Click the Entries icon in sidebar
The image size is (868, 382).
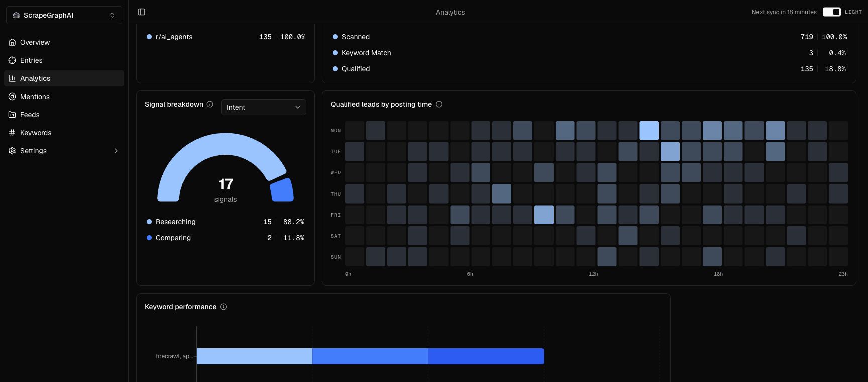click(x=12, y=60)
